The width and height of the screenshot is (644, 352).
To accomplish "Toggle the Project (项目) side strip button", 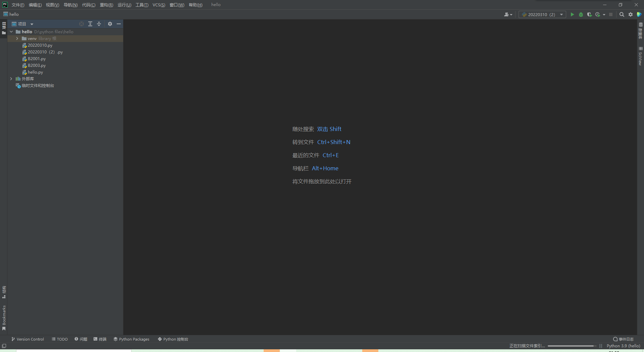I will tap(4, 28).
